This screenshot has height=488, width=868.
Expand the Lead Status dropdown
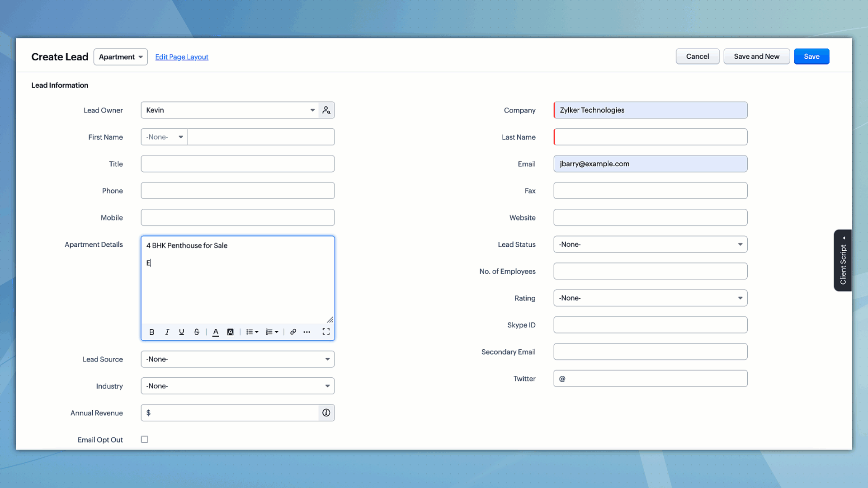pos(650,244)
